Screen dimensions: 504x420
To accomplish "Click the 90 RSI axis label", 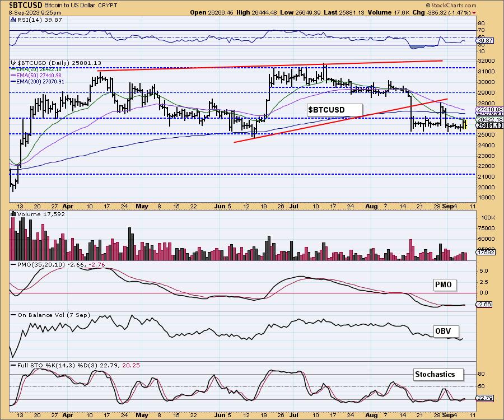I will [x=482, y=24].
